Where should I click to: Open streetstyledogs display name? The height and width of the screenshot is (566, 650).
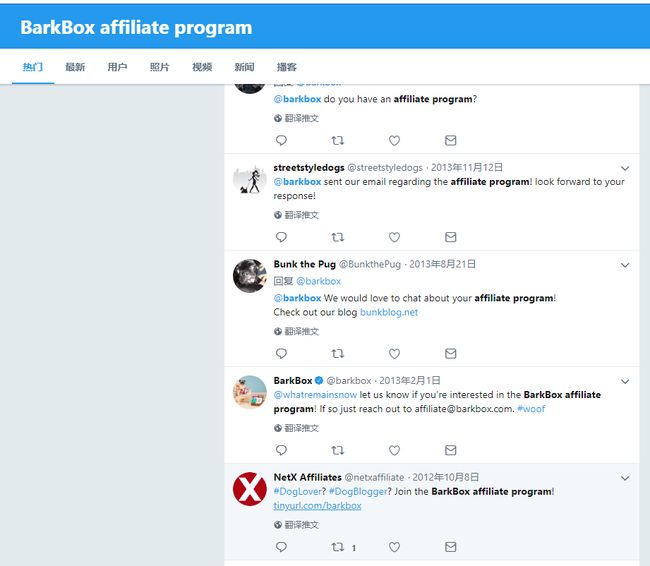click(x=309, y=168)
